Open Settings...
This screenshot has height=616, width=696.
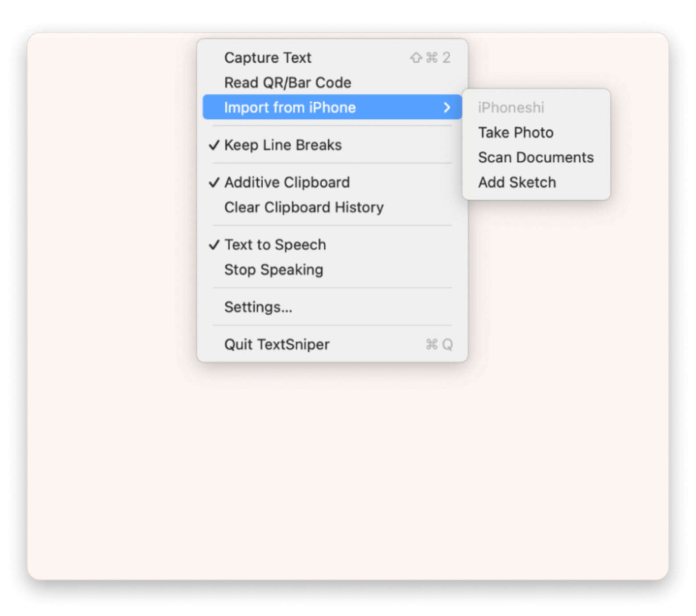coord(258,307)
